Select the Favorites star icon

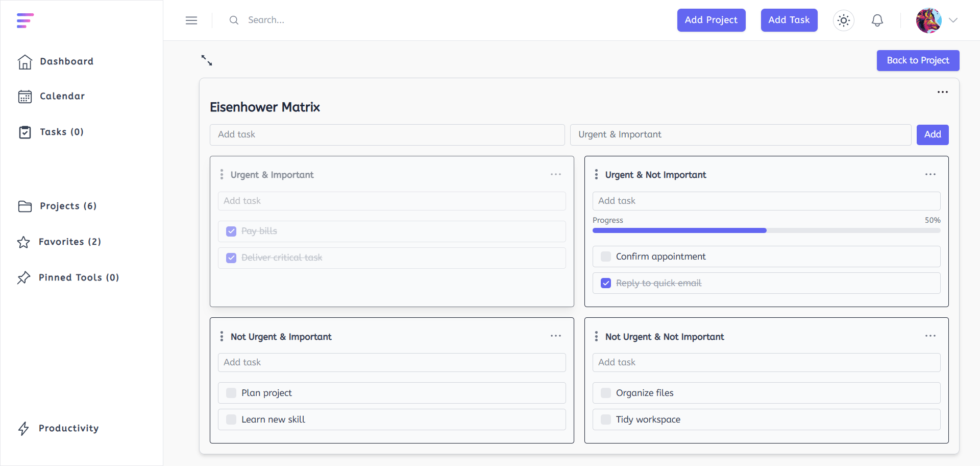[x=23, y=242]
